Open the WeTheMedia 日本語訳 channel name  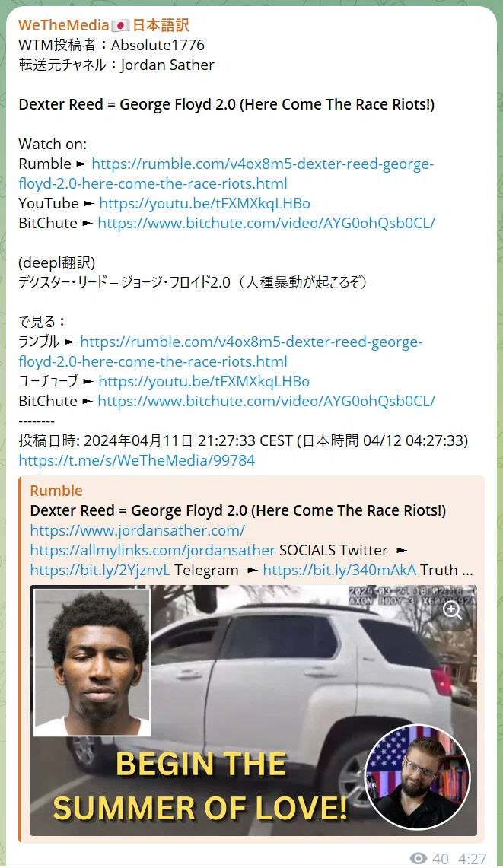(103, 25)
